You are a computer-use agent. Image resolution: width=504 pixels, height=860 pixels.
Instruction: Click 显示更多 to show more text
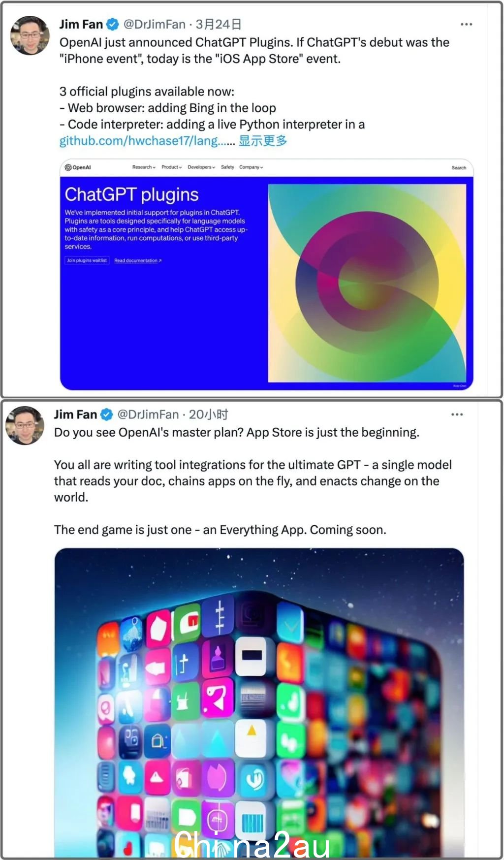tap(263, 141)
